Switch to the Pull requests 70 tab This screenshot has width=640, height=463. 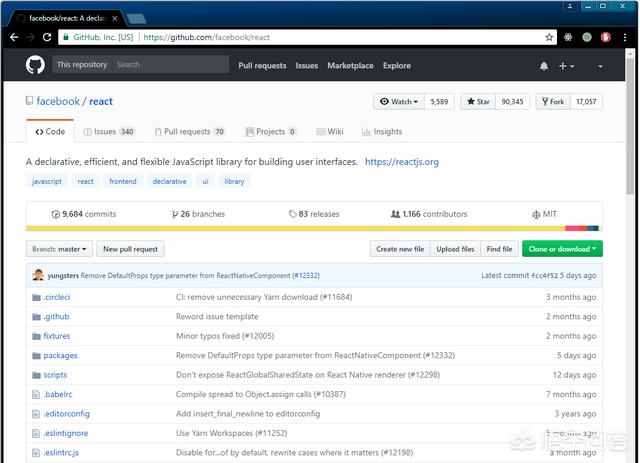tap(189, 131)
